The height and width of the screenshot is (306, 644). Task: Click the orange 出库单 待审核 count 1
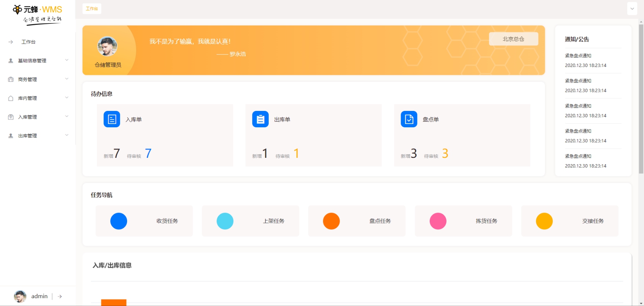[x=296, y=153]
